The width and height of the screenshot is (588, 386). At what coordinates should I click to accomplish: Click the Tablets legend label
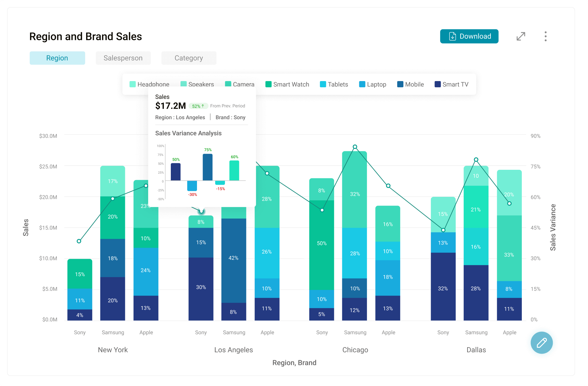(338, 84)
